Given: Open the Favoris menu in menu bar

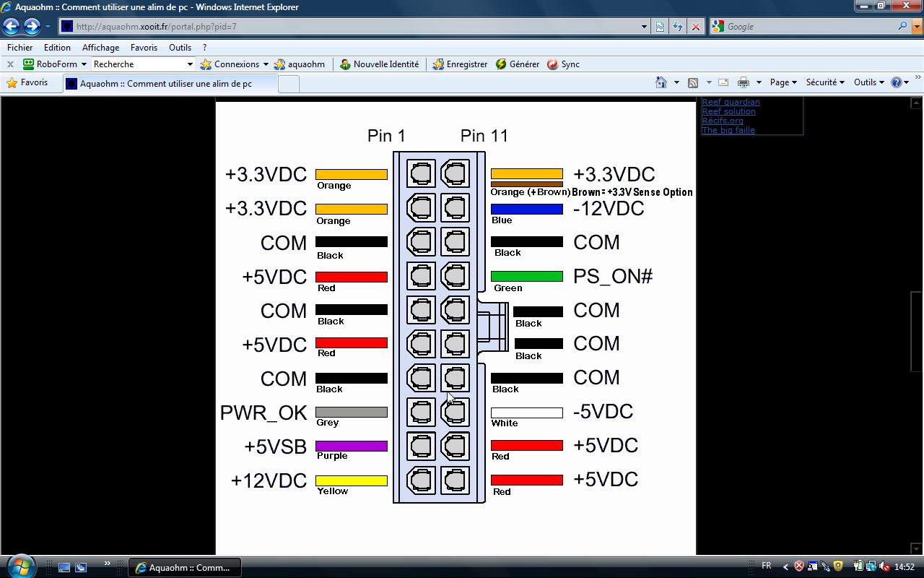Looking at the screenshot, I should (x=144, y=48).
